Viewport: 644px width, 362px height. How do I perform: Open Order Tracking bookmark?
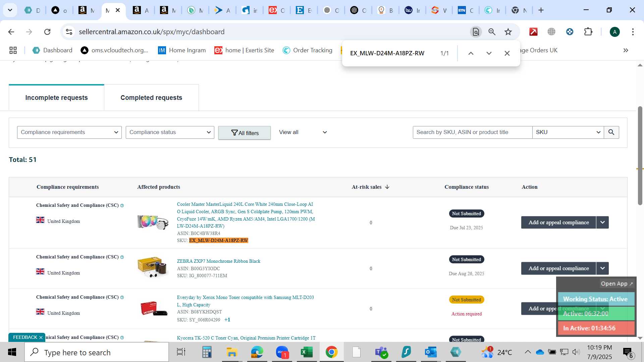click(x=308, y=50)
